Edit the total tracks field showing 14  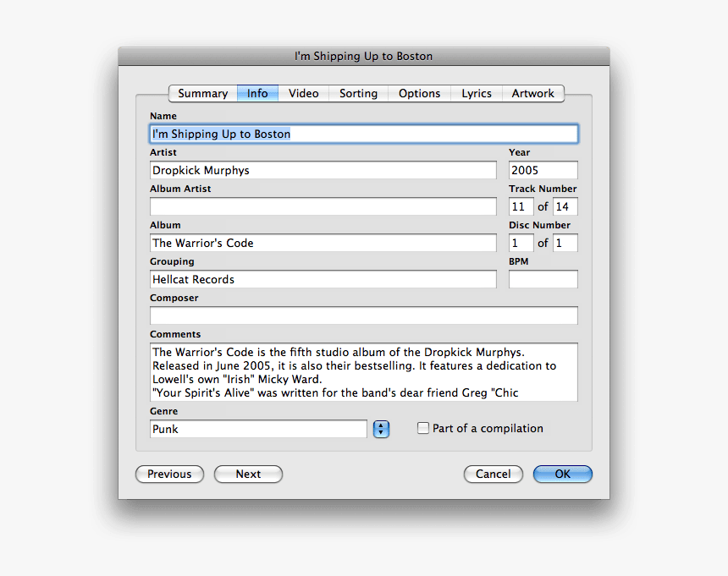click(565, 206)
